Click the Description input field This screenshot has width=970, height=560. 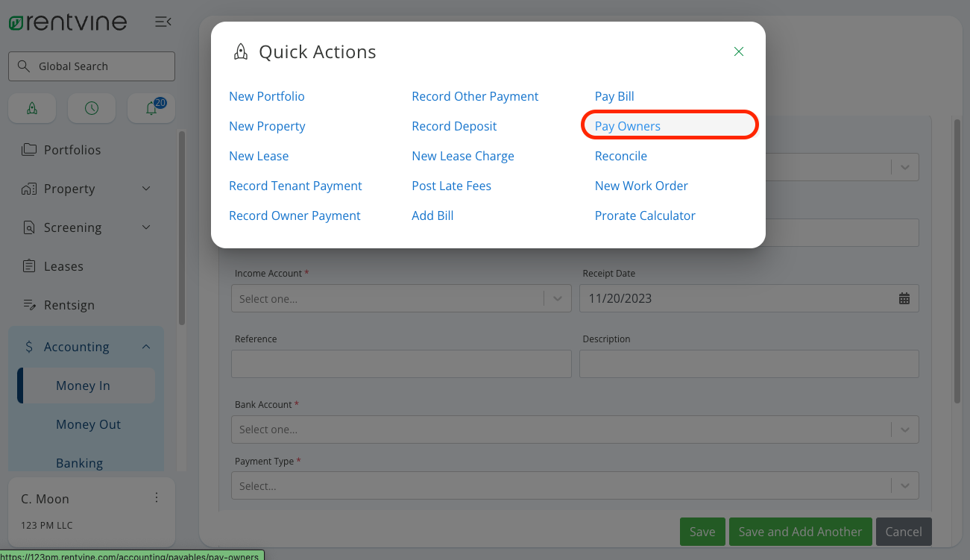749,364
